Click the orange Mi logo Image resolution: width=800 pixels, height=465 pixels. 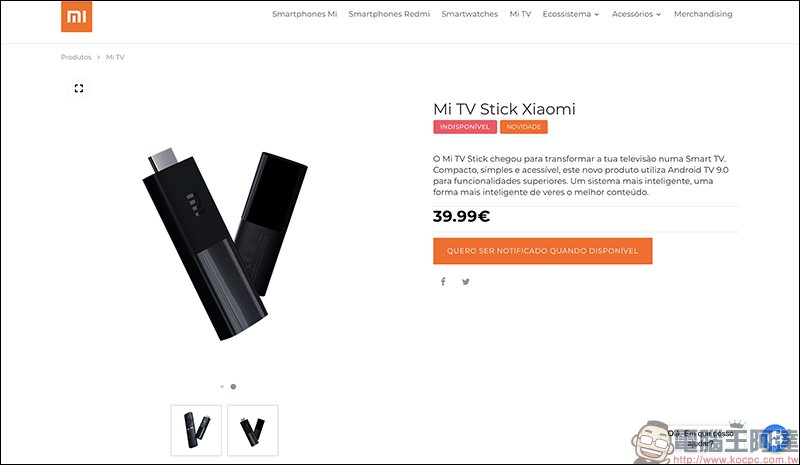tap(77, 17)
